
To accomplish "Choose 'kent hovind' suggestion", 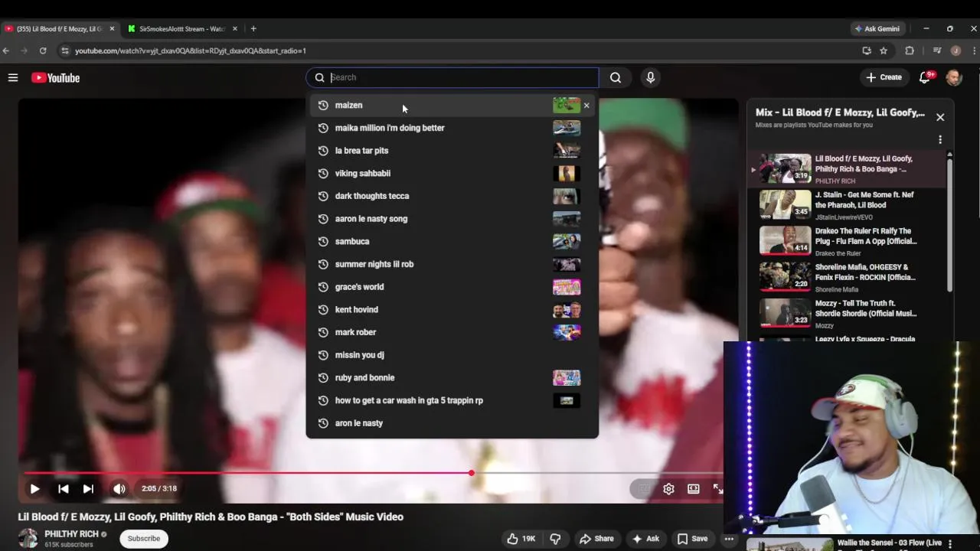I will pos(452,309).
